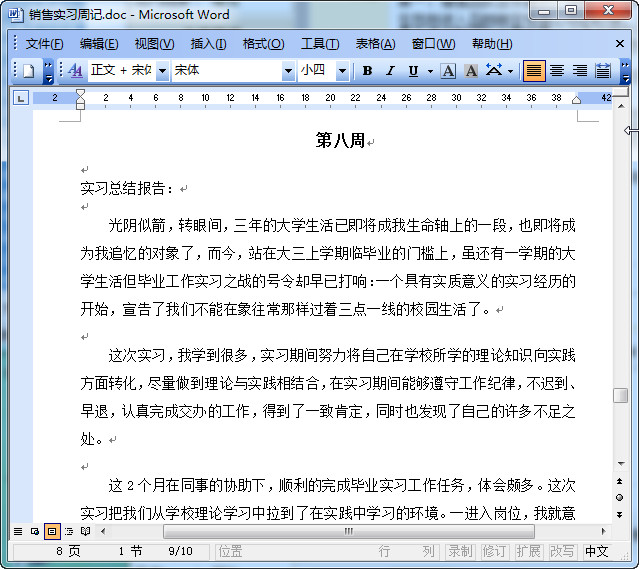Click horizontal scrollbar left arrow
This screenshot has height=569, width=639.
pyautogui.click(x=103, y=531)
